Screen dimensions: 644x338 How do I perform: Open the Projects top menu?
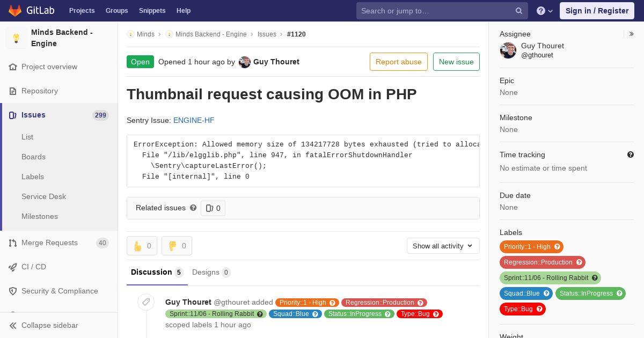tap(82, 11)
